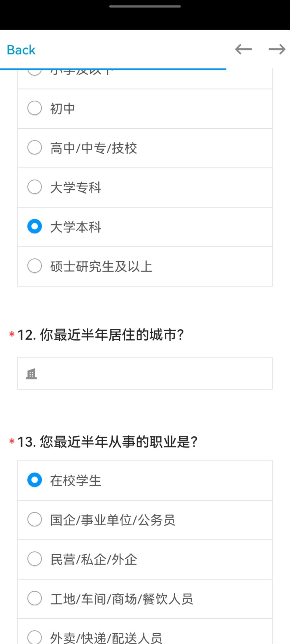Tap the back arrow icon
The image size is (290, 644).
243,49
